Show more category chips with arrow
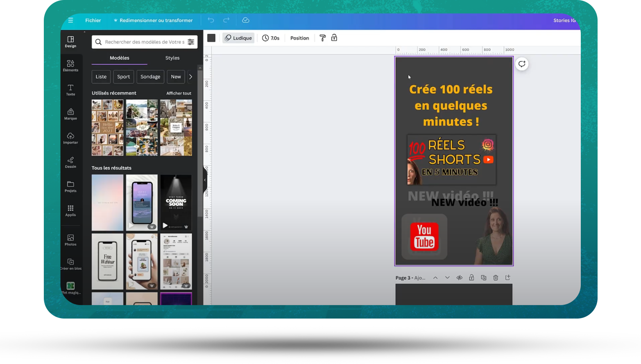641x364 pixels. tap(191, 77)
